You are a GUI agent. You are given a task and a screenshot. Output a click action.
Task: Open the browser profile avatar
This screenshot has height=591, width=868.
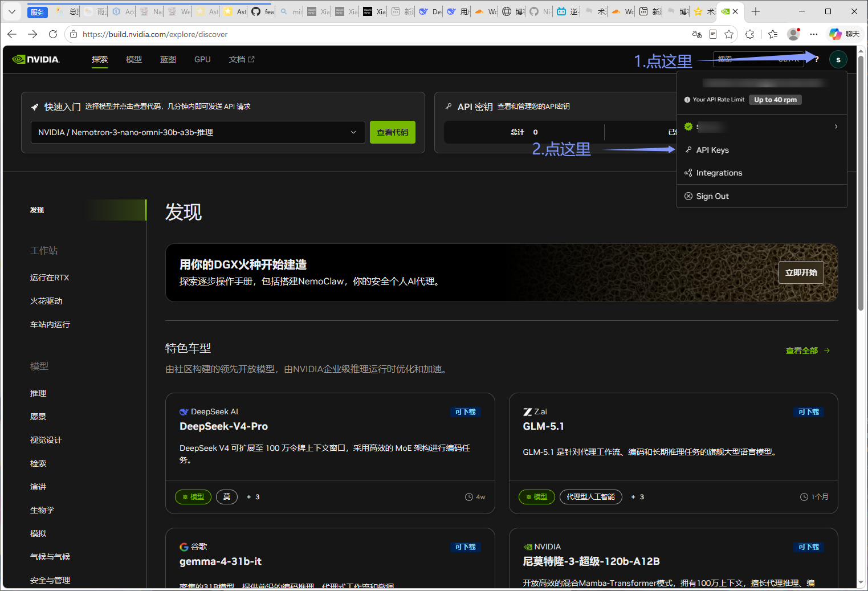793,34
